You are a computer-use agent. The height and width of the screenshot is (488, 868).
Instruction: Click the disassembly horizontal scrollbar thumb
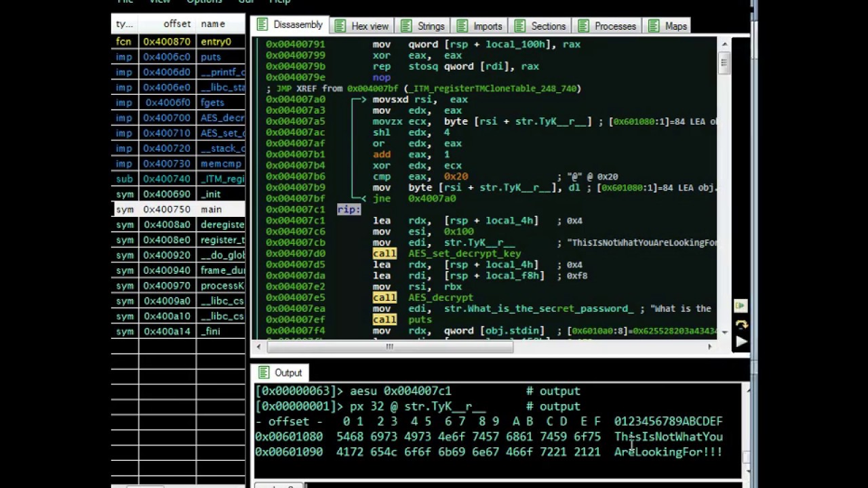[389, 347]
